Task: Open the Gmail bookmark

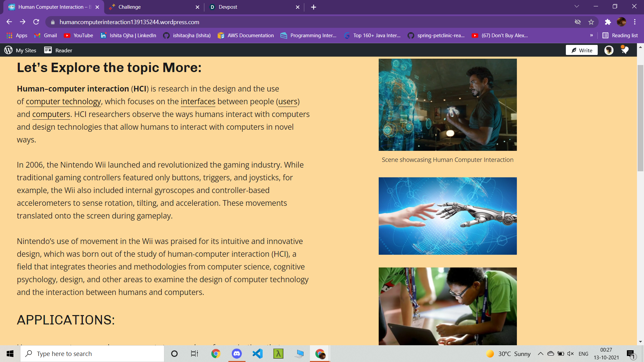Action: tap(45, 35)
